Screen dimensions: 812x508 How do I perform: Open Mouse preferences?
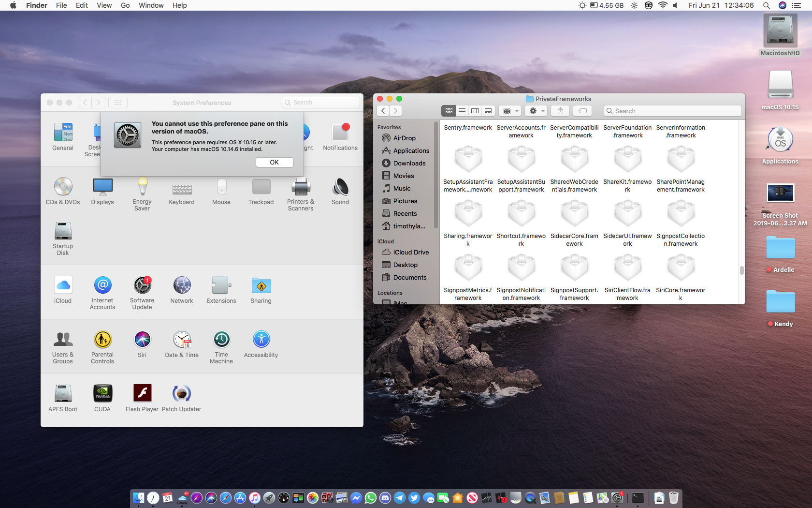pyautogui.click(x=221, y=191)
